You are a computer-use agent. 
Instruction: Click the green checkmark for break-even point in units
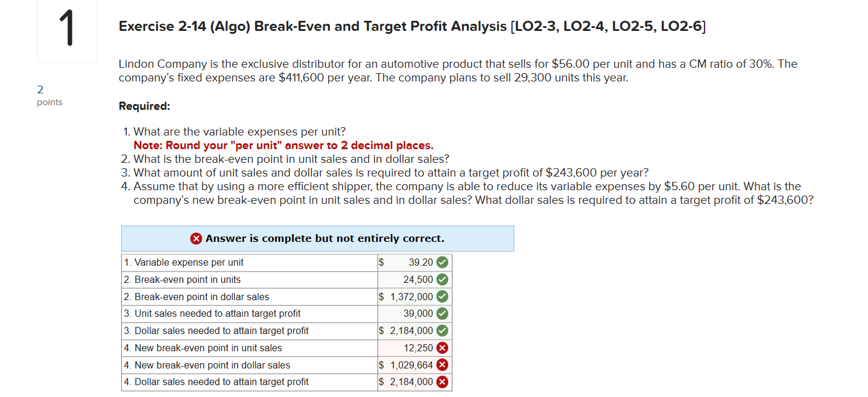(x=442, y=279)
